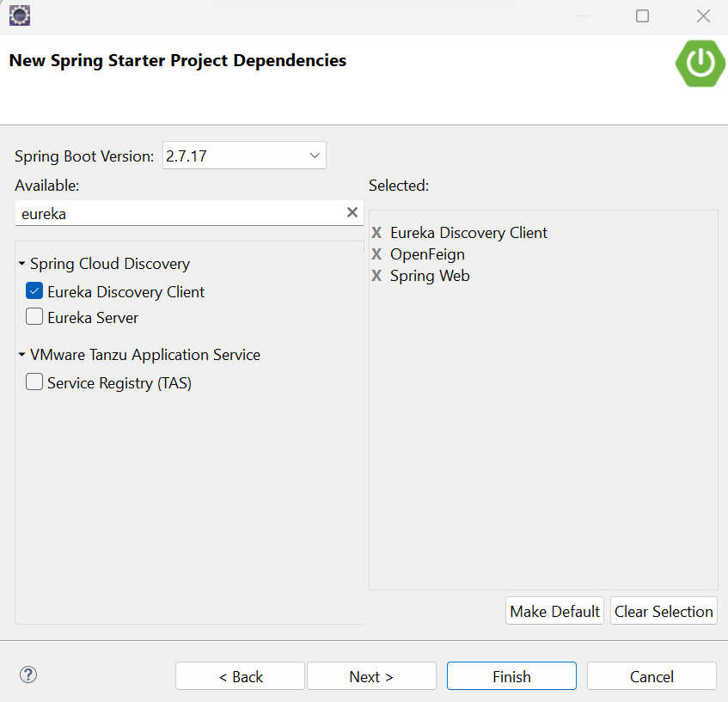Click the Clear Selection button
The width and height of the screenshot is (728, 702).
pos(664,612)
